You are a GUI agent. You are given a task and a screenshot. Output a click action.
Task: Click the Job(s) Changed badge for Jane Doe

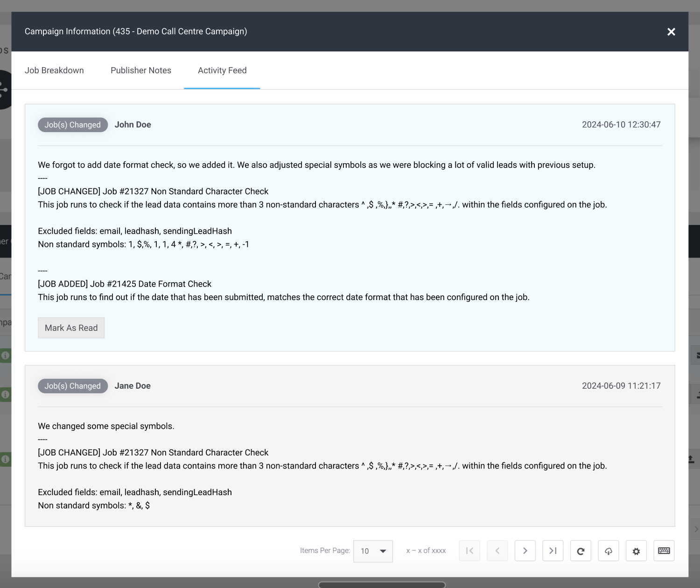pos(73,386)
